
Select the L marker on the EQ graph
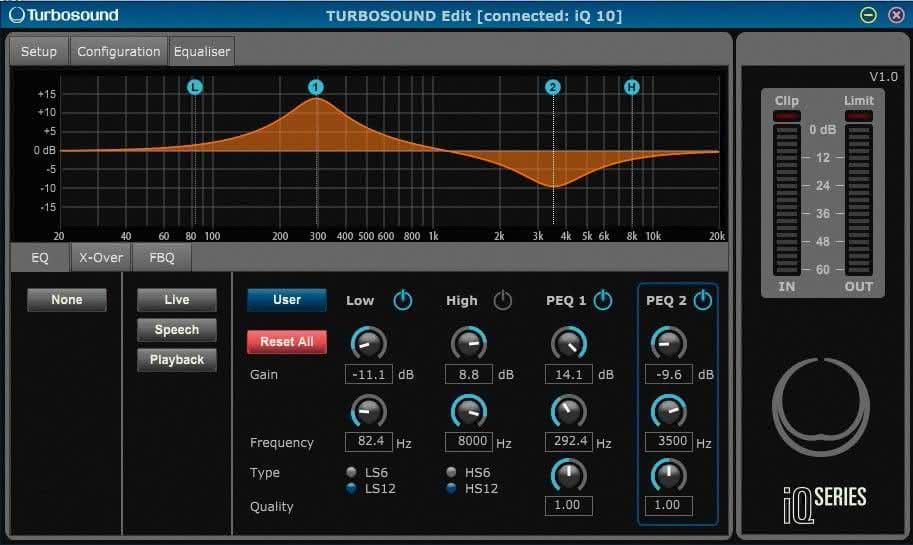(x=194, y=87)
